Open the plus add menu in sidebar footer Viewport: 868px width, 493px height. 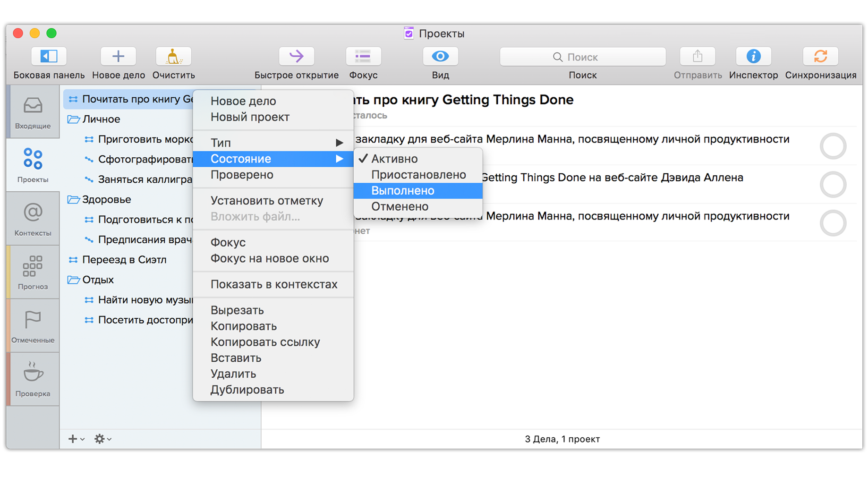tap(76, 439)
